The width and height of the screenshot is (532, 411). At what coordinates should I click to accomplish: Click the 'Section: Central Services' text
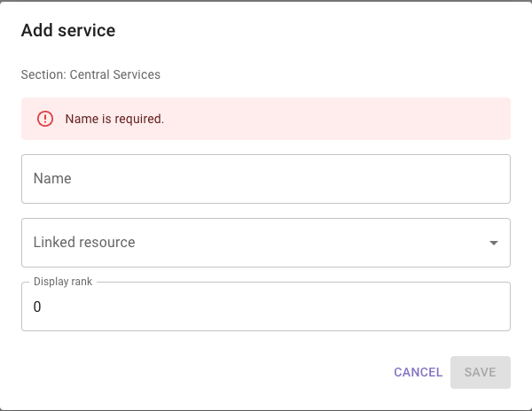pos(90,74)
